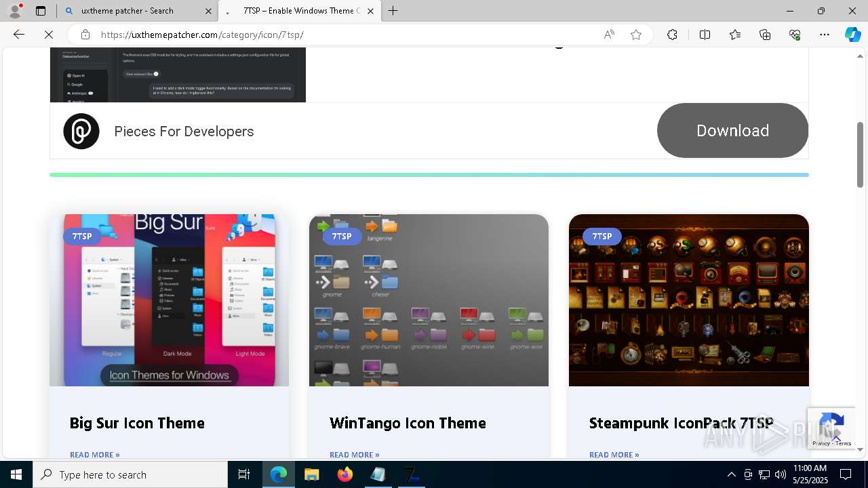
Task: Open Pieces For Developers ad title
Action: point(184,131)
